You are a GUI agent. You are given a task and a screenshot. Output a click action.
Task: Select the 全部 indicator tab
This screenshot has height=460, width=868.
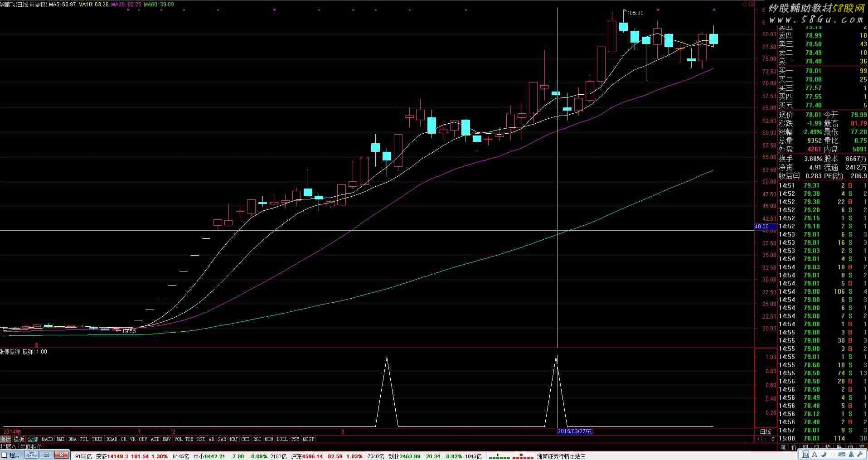(x=33, y=439)
